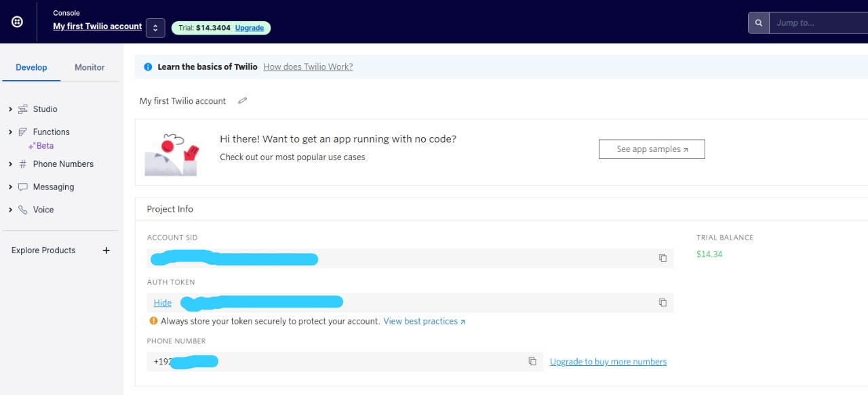Click the Beta label under Functions

pyautogui.click(x=45, y=146)
